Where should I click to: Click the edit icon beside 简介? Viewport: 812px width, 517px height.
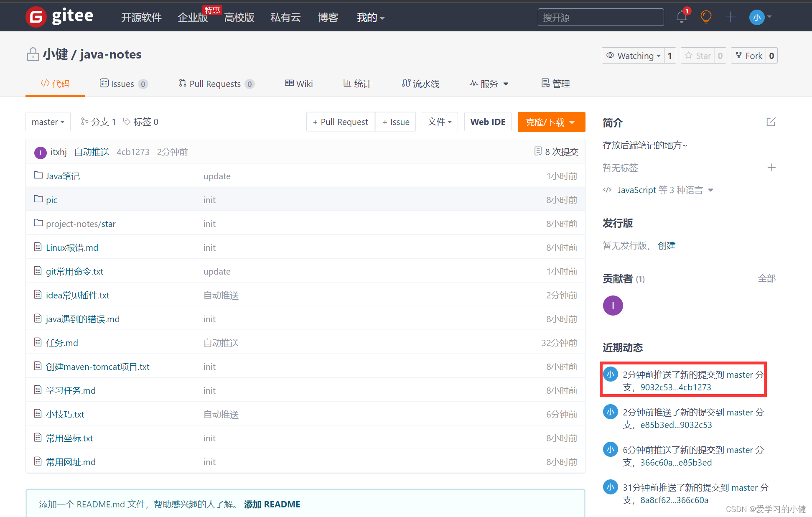click(x=771, y=122)
